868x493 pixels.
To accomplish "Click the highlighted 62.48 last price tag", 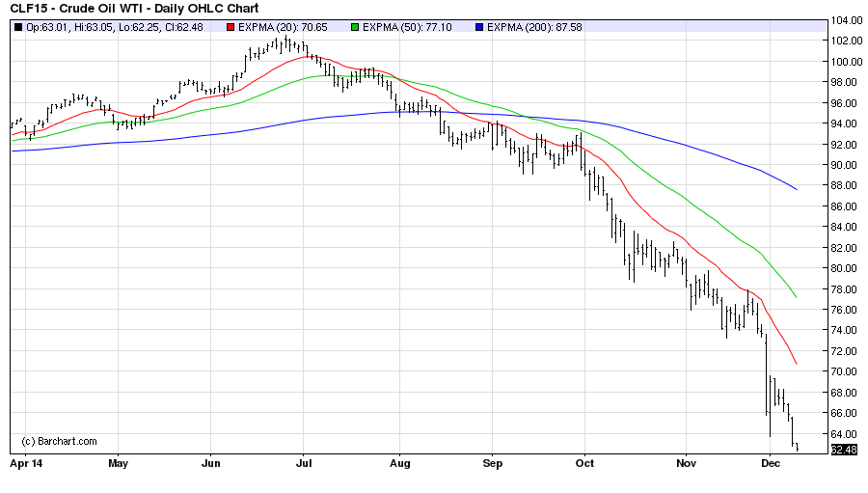I will pos(844,449).
